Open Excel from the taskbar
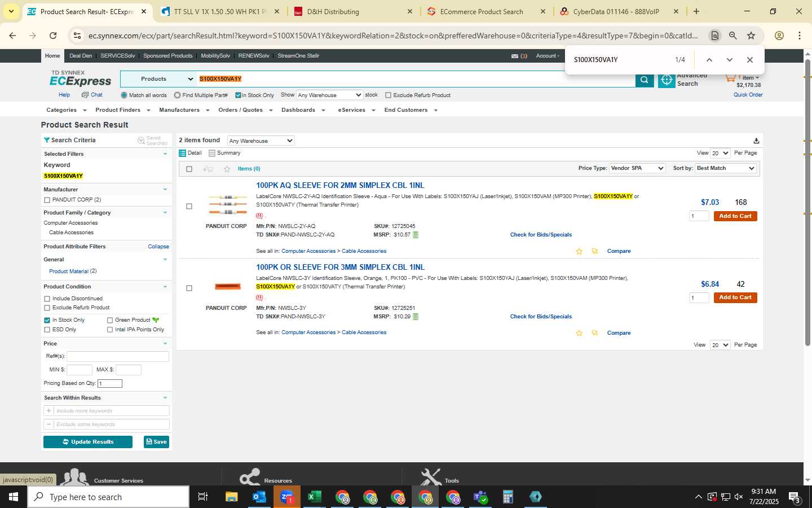The image size is (812, 508). [x=314, y=497]
